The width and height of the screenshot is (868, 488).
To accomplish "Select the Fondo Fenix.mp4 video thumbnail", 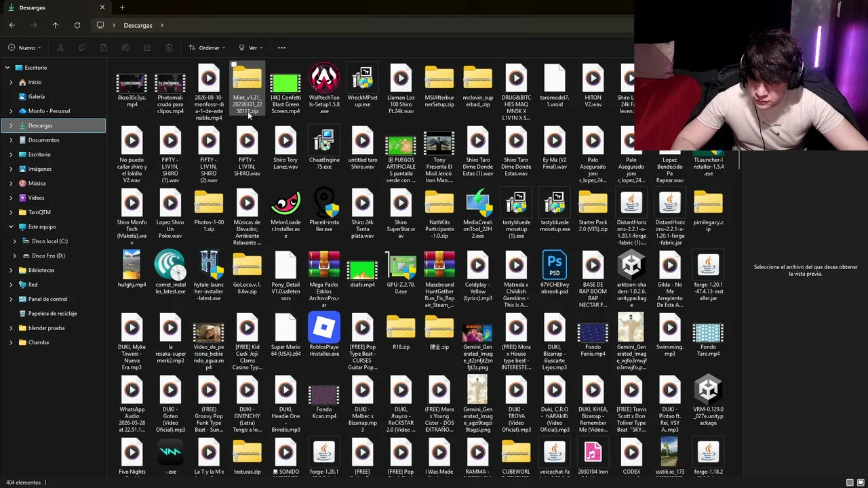I will [593, 332].
